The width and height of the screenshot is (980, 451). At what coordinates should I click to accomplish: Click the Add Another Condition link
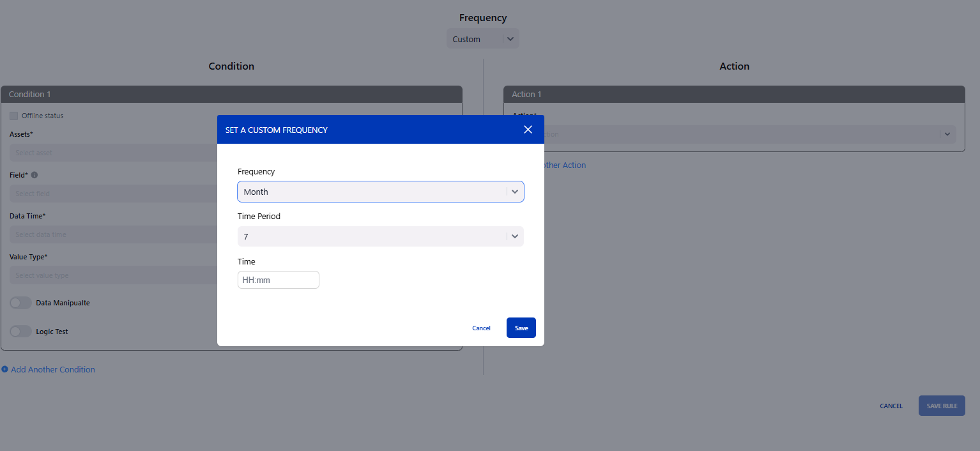tap(53, 369)
